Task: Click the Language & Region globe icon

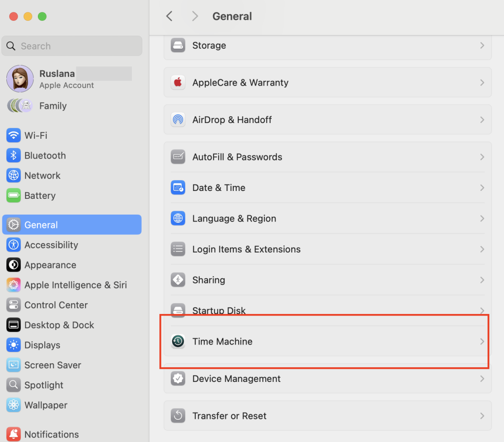Action: (178, 219)
